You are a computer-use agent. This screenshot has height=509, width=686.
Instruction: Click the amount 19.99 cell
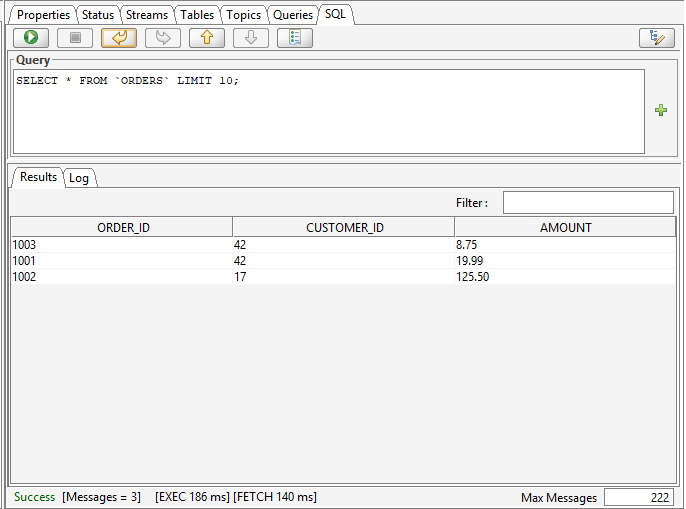[x=565, y=261]
